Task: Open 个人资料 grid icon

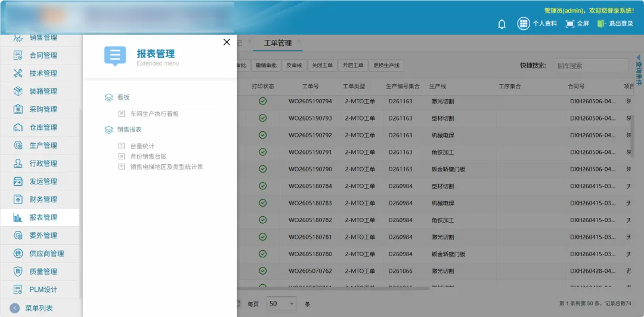Action: (523, 23)
